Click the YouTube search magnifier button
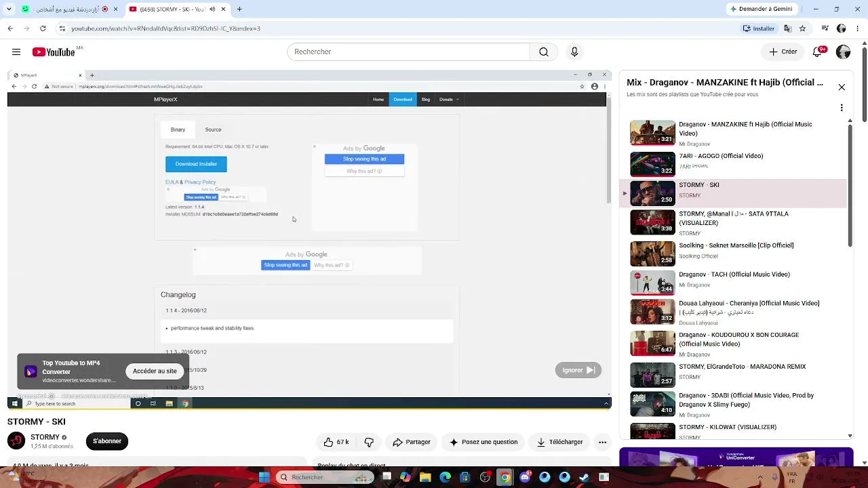 click(544, 52)
